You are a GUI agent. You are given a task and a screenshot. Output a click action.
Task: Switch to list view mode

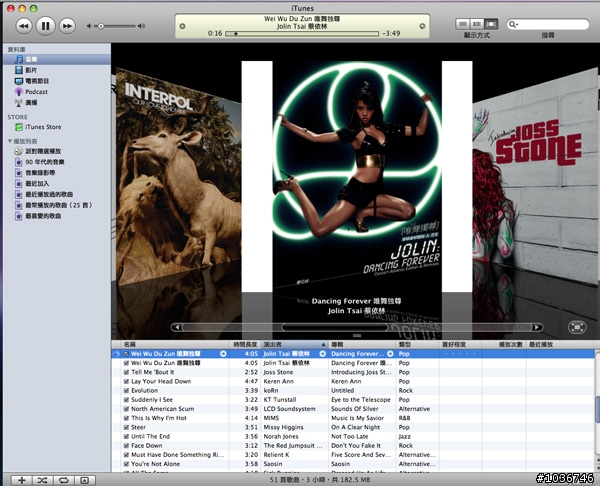coord(463,24)
